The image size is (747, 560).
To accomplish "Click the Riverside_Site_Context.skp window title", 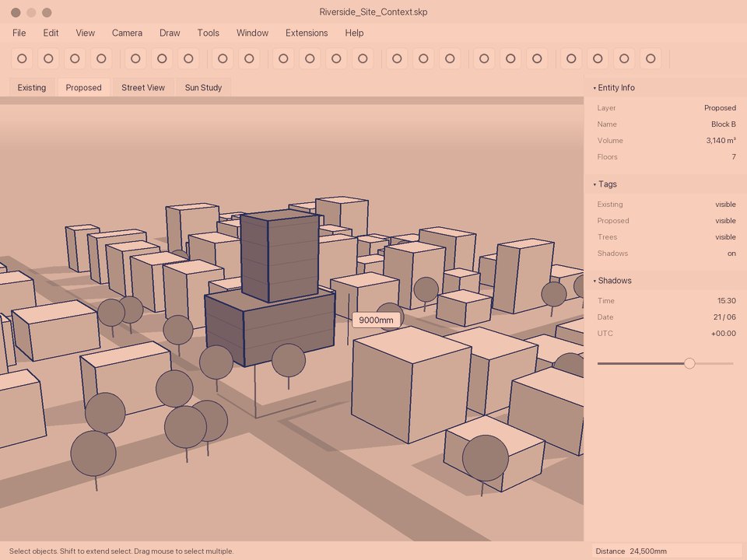I will 373,12.
